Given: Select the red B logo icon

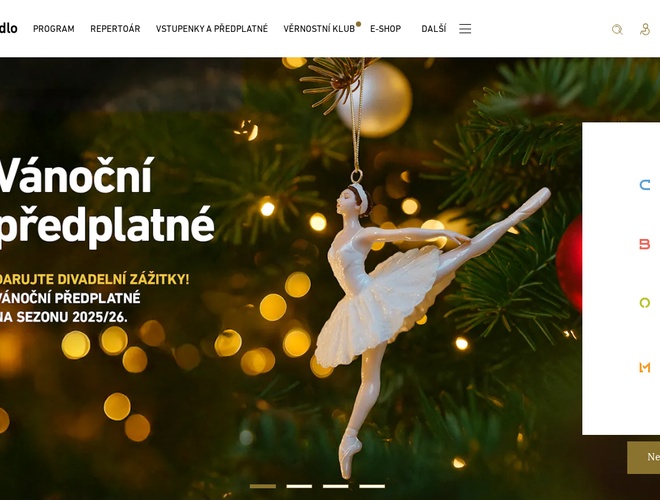Looking at the screenshot, I should pos(645,244).
